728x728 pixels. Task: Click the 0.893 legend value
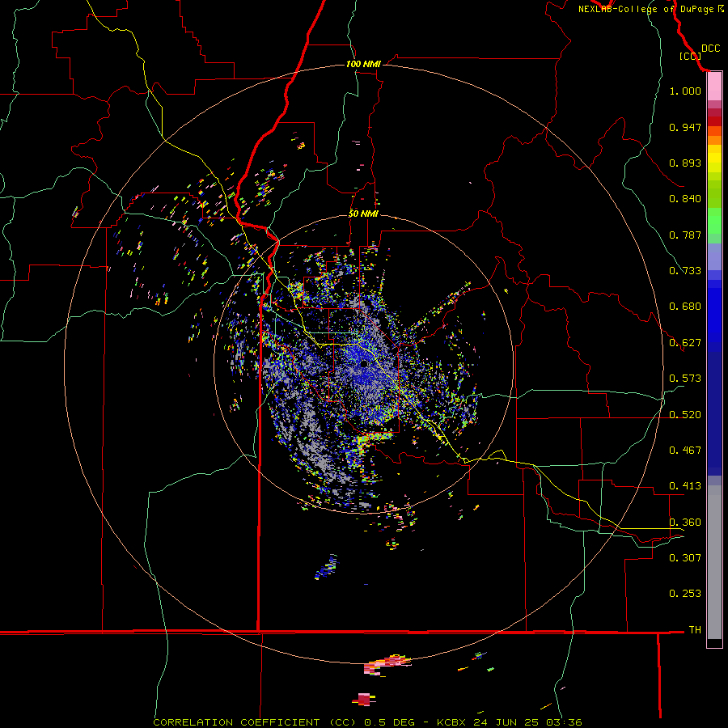685,163
